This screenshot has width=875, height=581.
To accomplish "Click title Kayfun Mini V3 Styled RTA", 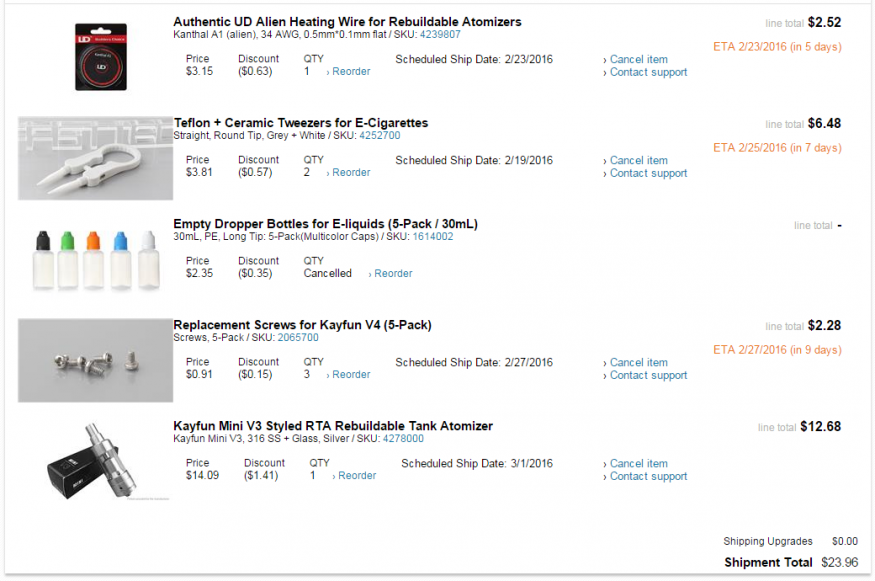I will coord(333,426).
